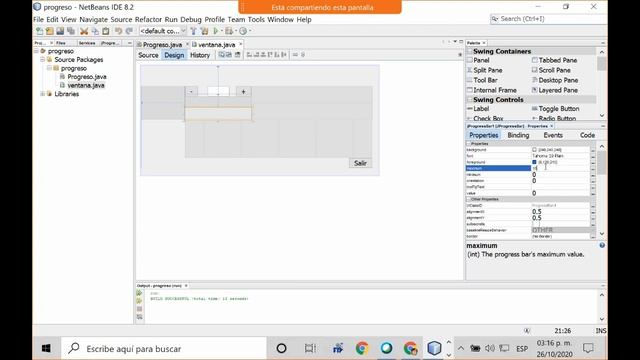Open the ellipsis editor for the background property
This screenshot has width=640, height=360.
point(593,150)
